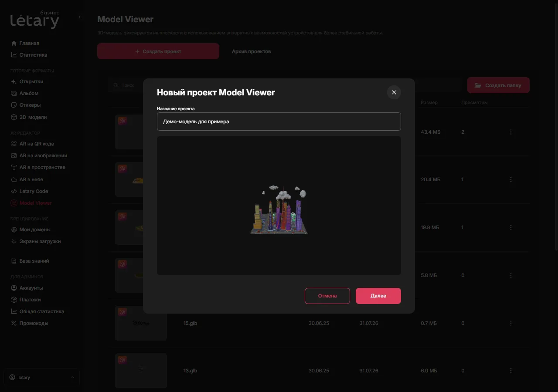
Task: Open Платежи admin page
Action: tap(30, 300)
